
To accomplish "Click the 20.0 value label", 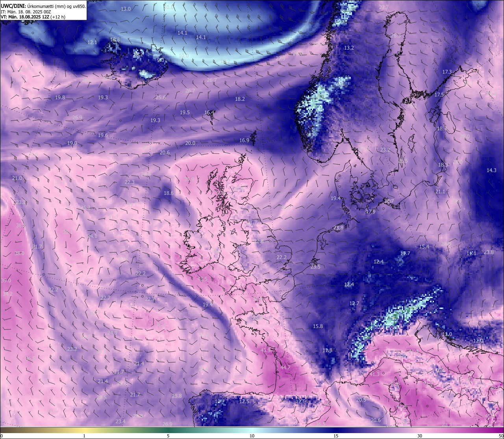I will click(x=190, y=143).
